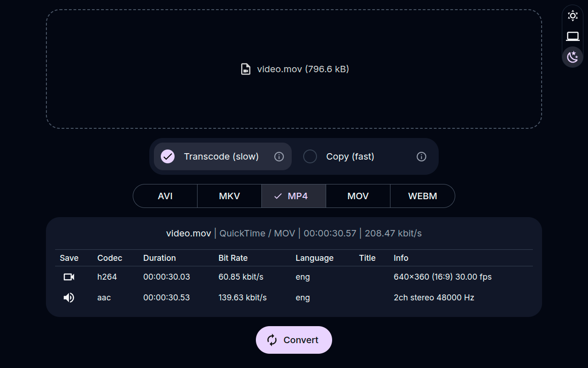This screenshot has width=588, height=368.
Task: Open info icon for Transcode (slow)
Action: click(x=279, y=157)
